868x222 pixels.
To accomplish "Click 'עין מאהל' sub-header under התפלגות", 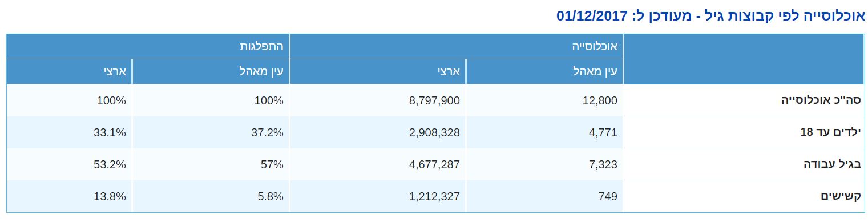I will (x=211, y=72).
